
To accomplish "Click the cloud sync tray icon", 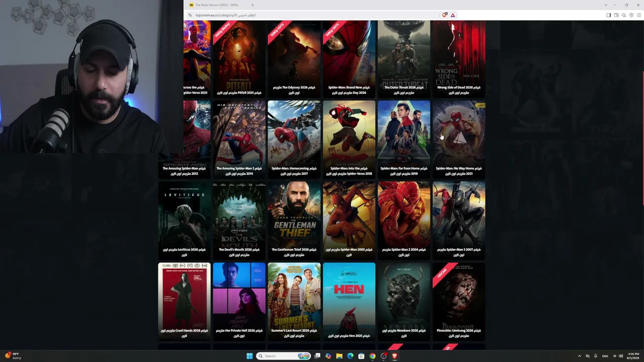I will [587, 356].
